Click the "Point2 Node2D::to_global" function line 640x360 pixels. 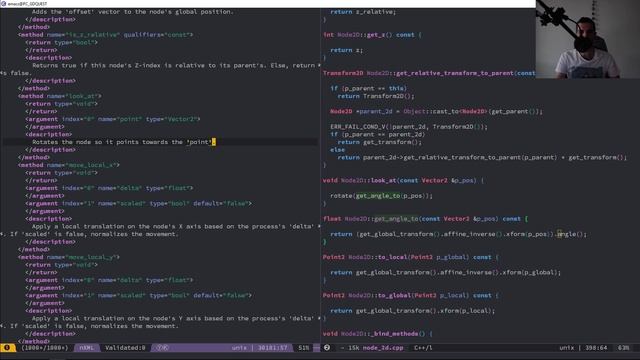pos(411,296)
